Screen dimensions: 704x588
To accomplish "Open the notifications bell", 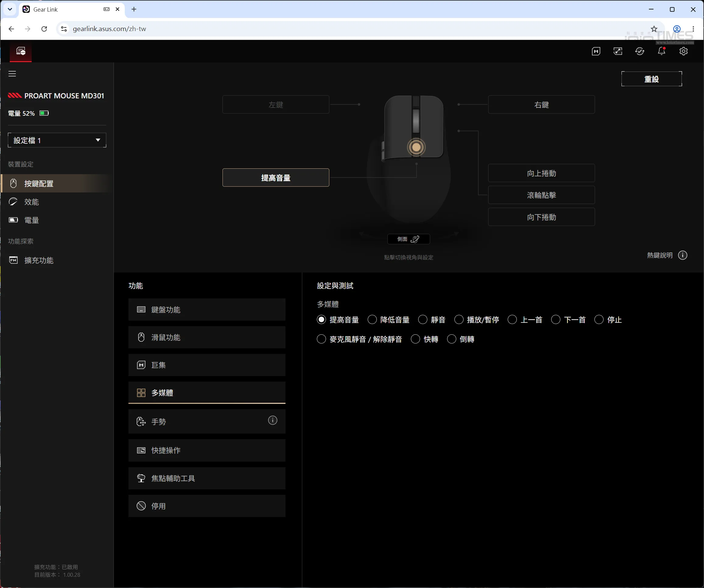I will [x=661, y=51].
